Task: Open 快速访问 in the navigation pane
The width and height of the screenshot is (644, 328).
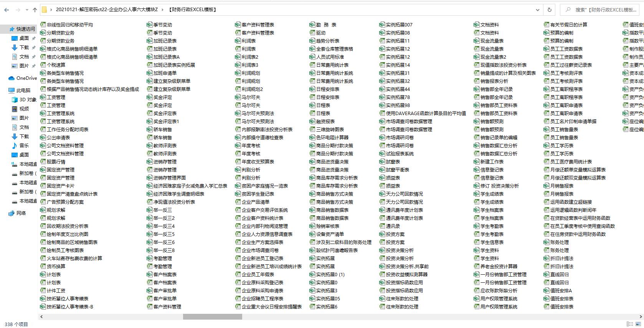Action: click(x=25, y=29)
